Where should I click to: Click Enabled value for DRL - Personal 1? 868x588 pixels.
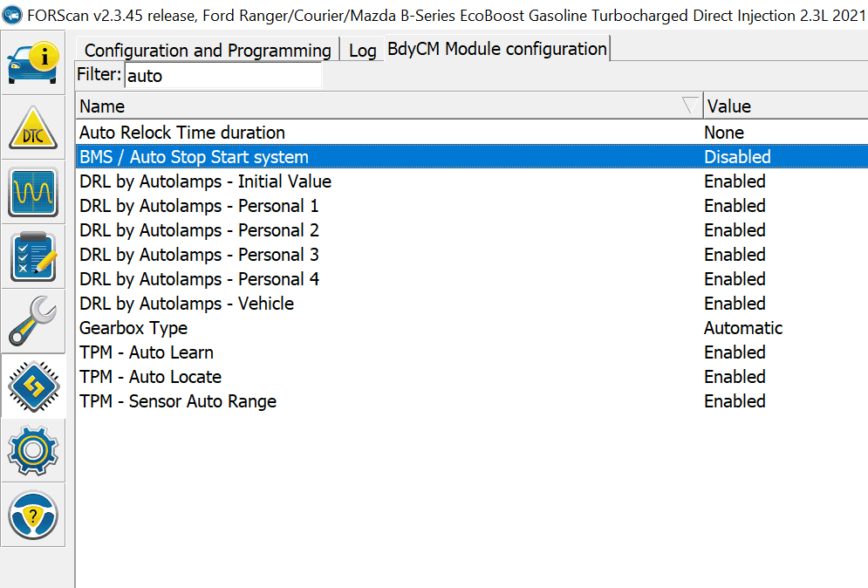[x=735, y=205]
